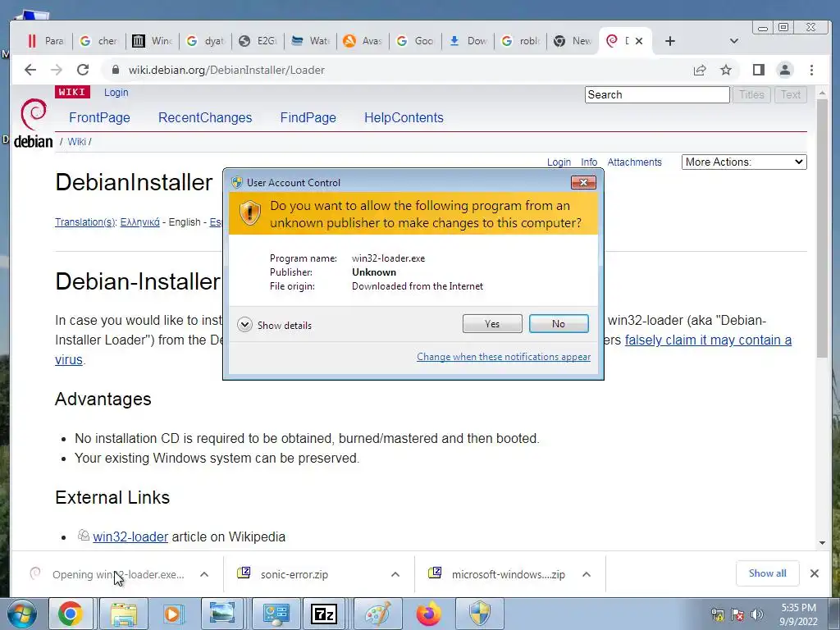Click the wiki Search input field
Image resolution: width=840 pixels, height=630 pixels.
tap(657, 95)
